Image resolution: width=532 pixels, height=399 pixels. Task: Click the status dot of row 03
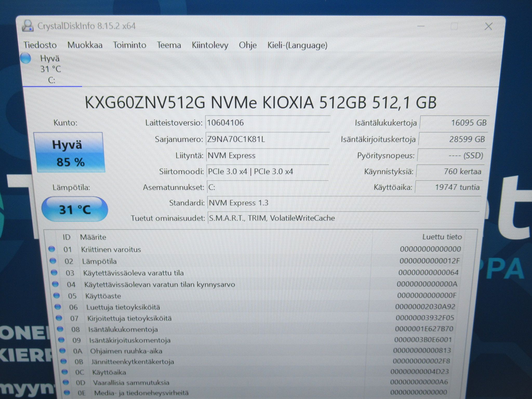coord(54,272)
